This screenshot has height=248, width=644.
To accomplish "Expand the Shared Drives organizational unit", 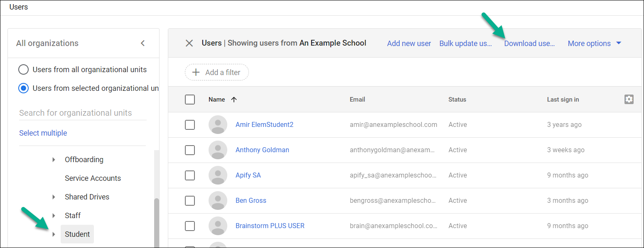I will [x=54, y=197].
